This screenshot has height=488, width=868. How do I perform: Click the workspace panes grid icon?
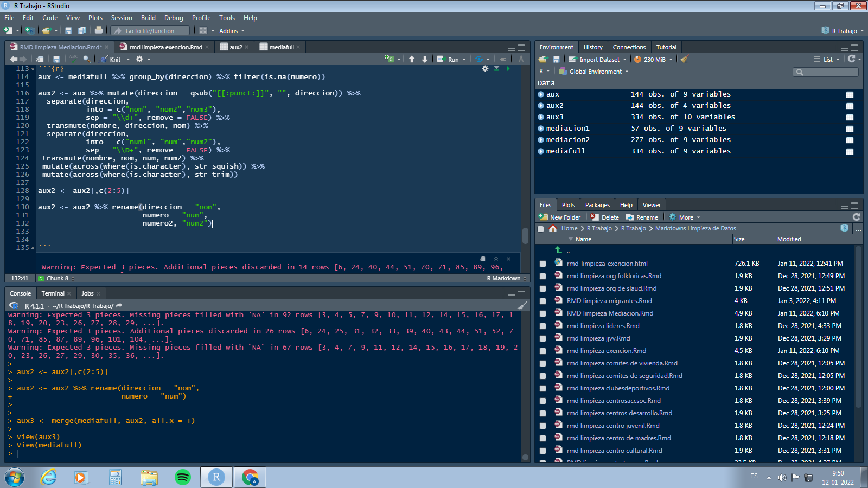tap(203, 30)
